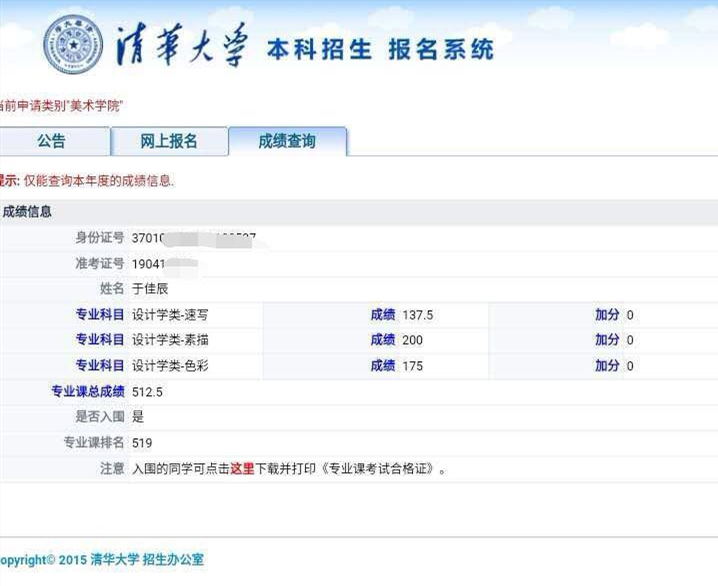Screen dimensions: 718x586
Task: Click the ID number starting 3701
Action: coord(194,238)
